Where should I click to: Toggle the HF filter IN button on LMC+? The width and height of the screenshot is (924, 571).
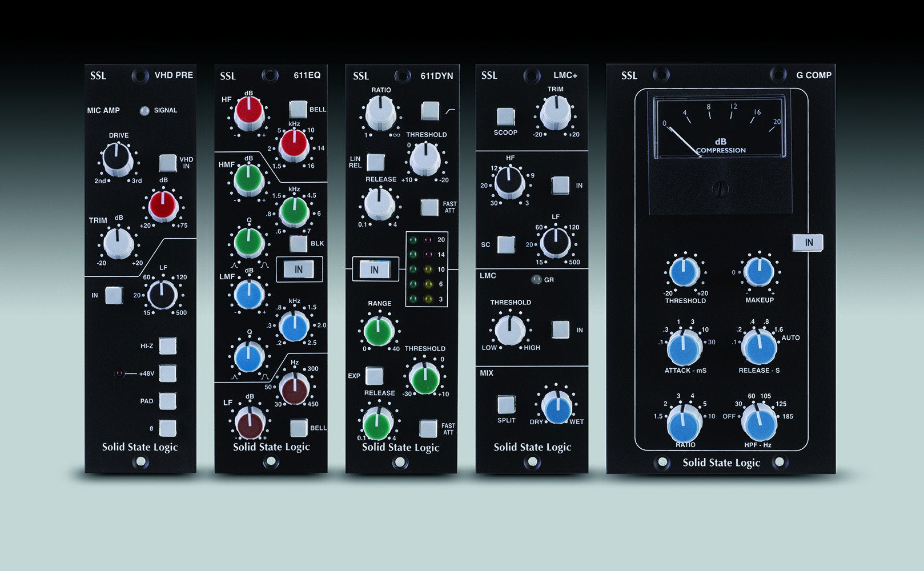coord(560,185)
